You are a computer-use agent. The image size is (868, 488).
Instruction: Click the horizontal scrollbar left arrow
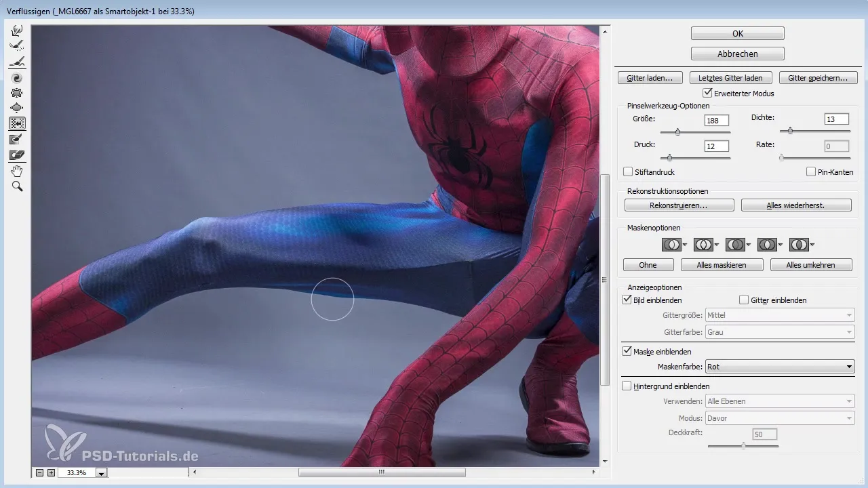[x=195, y=472]
